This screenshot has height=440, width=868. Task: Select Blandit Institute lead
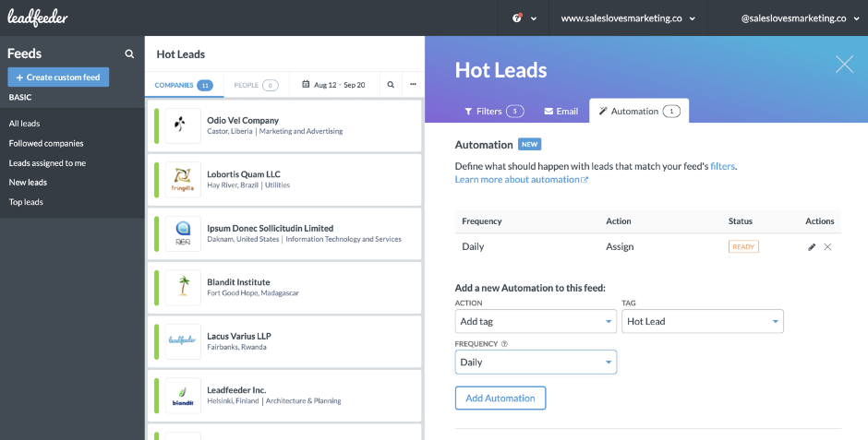point(284,288)
